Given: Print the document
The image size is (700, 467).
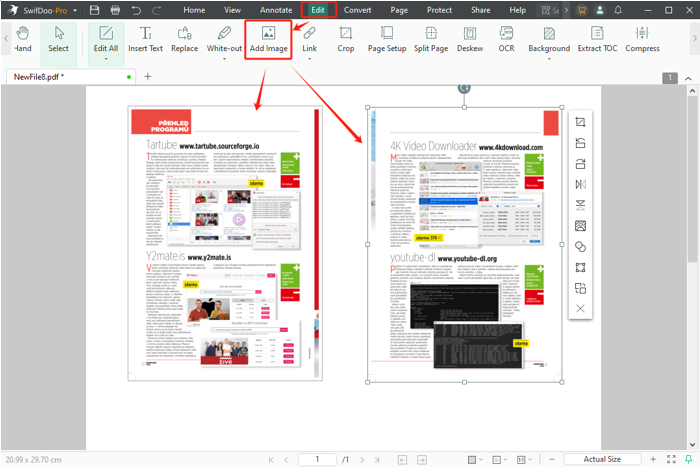Looking at the screenshot, I should 115,10.
